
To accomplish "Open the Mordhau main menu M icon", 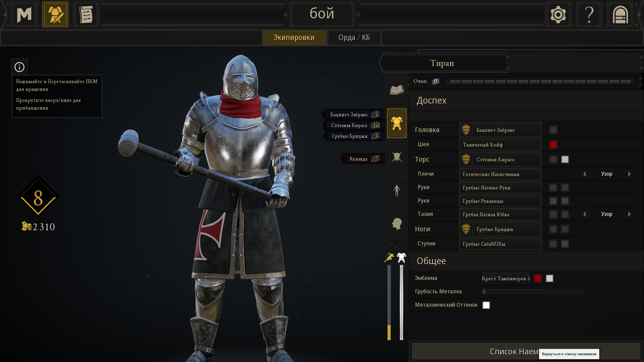I will point(24,14).
